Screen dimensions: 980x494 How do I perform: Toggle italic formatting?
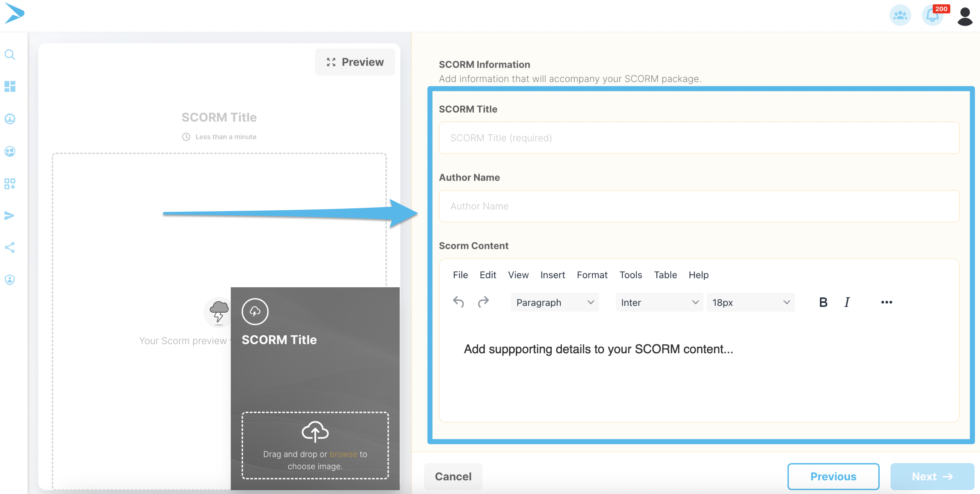847,302
